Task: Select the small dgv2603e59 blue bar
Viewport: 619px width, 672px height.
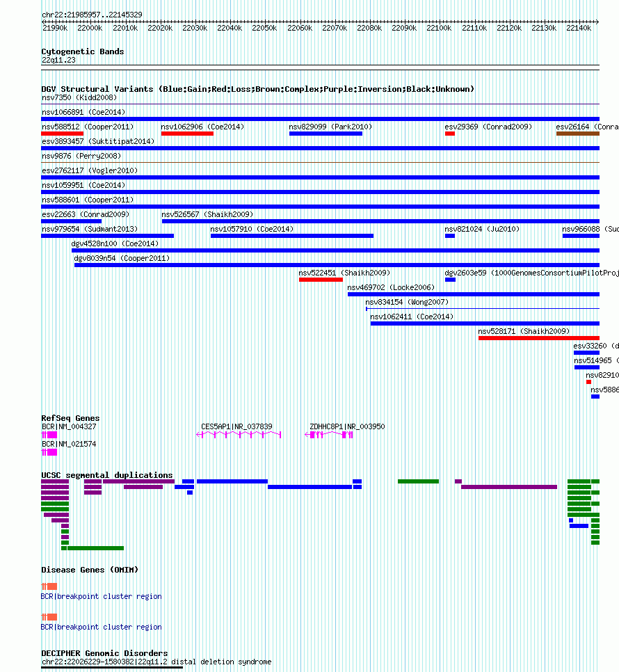Action: (x=450, y=280)
